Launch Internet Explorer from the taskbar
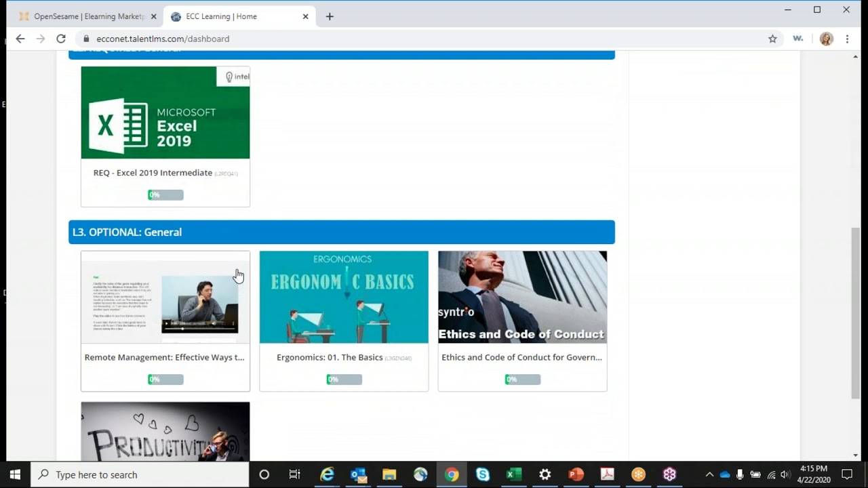 (327, 474)
